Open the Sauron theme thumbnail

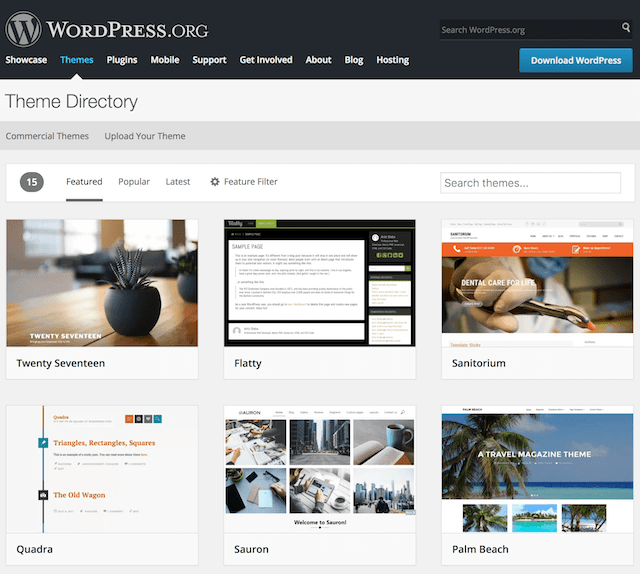tap(320, 469)
